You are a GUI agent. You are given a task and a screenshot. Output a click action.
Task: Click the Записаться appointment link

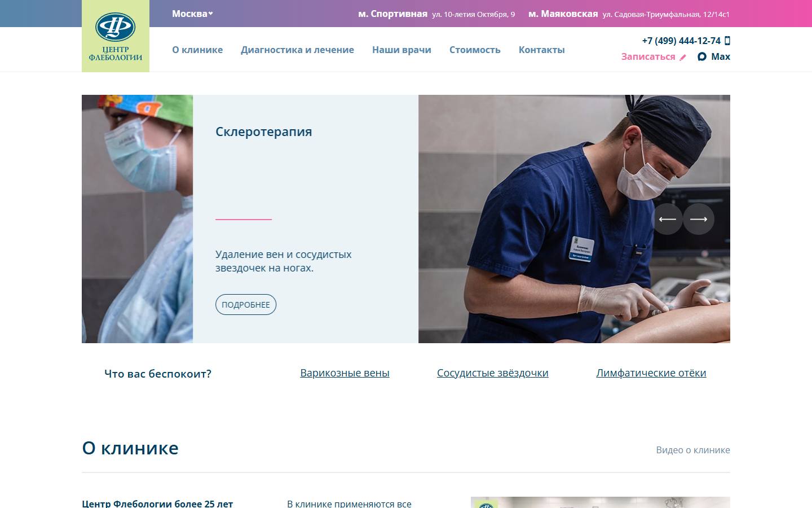pos(648,56)
